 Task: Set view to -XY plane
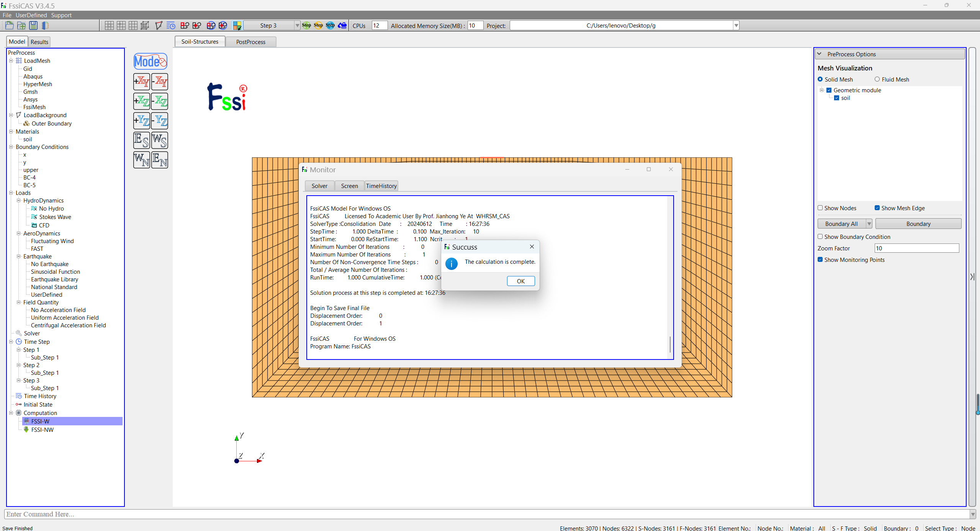tap(160, 82)
